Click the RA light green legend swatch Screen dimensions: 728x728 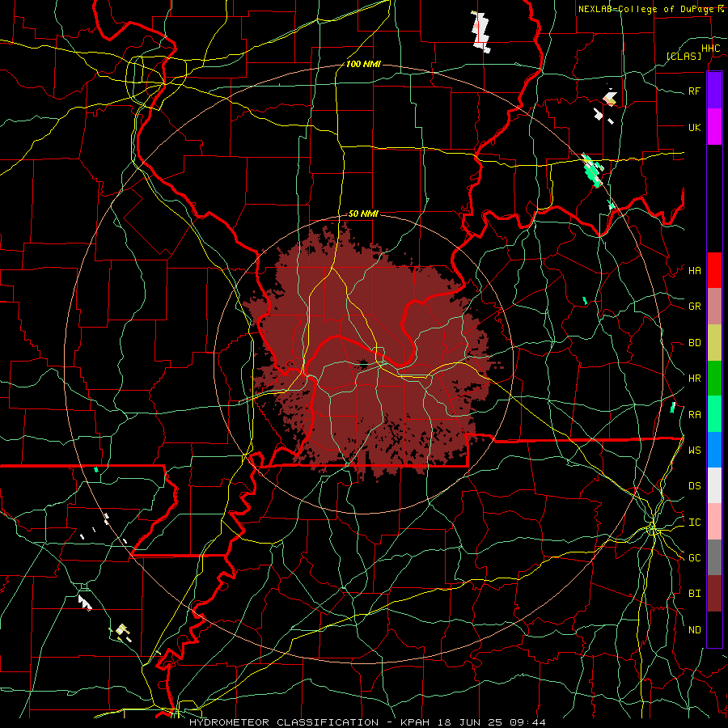(x=714, y=414)
